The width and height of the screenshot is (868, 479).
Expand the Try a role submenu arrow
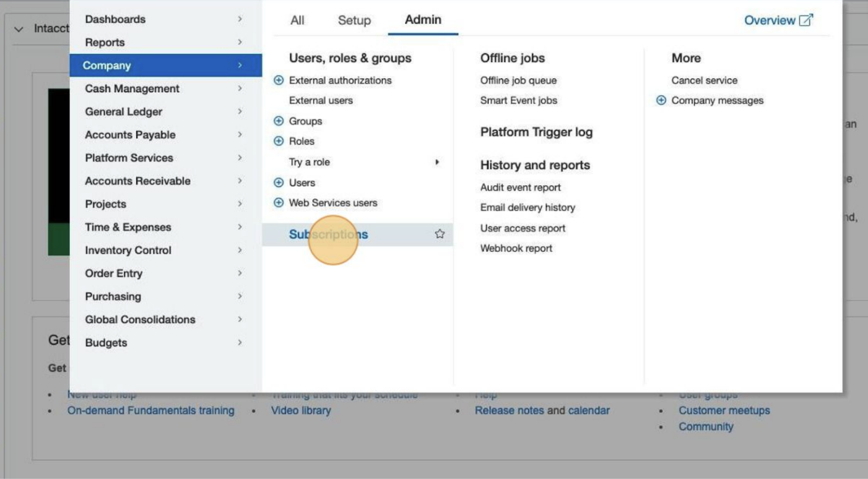(x=437, y=162)
